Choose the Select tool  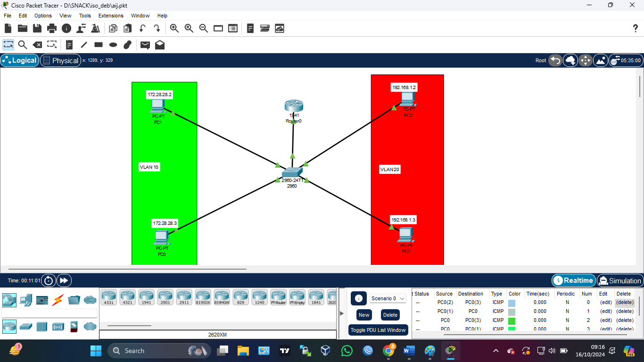point(8,45)
